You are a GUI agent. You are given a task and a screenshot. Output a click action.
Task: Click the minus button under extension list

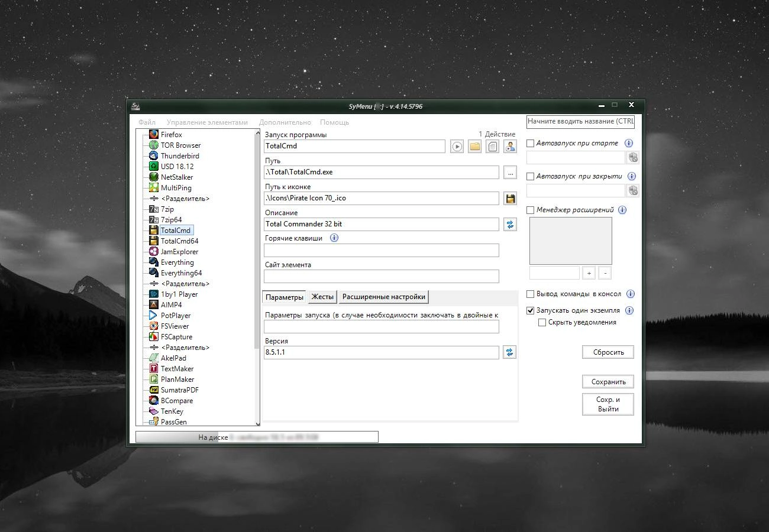click(605, 273)
